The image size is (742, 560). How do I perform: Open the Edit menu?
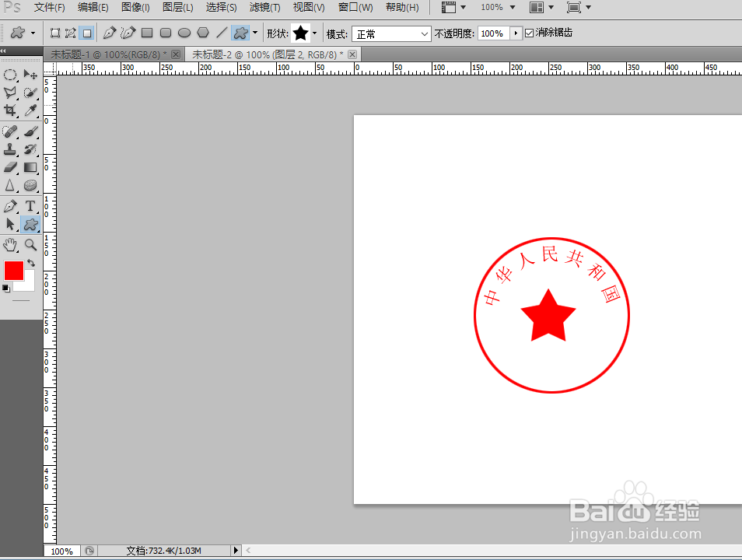(93, 8)
